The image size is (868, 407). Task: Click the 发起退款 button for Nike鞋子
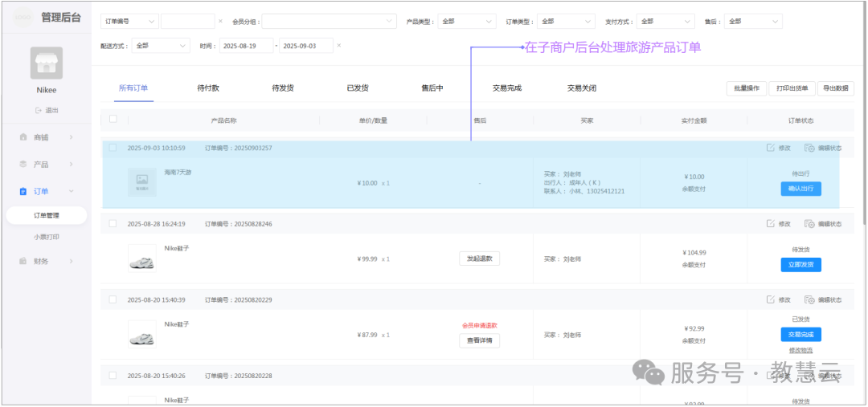480,258
